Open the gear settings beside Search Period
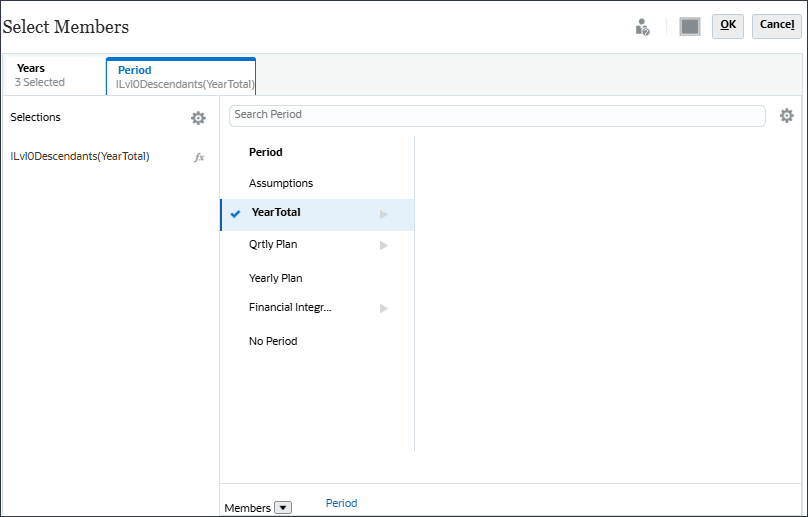This screenshot has height=517, width=808. coord(787,116)
